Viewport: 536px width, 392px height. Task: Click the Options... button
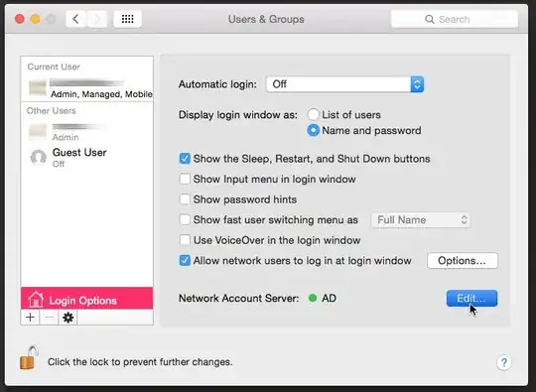click(x=463, y=261)
